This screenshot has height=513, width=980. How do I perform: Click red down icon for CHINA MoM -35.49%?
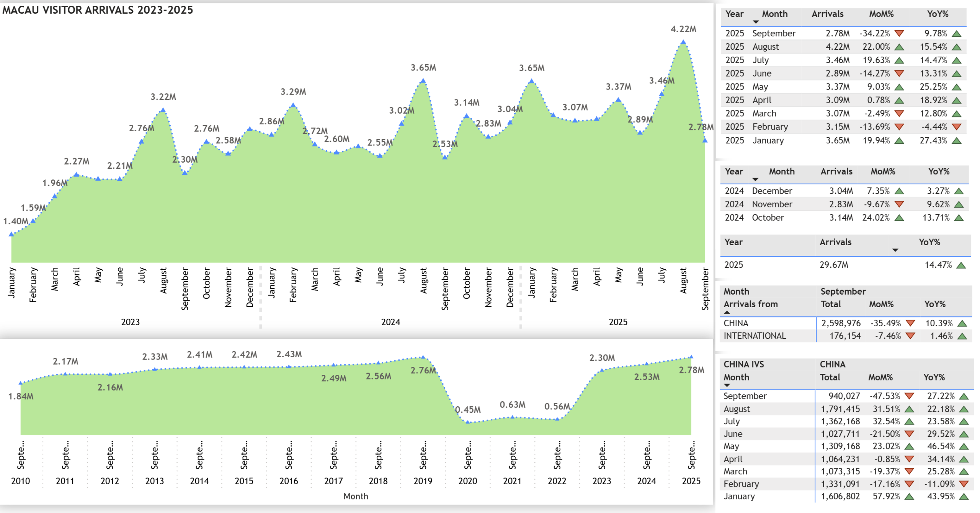tap(910, 323)
